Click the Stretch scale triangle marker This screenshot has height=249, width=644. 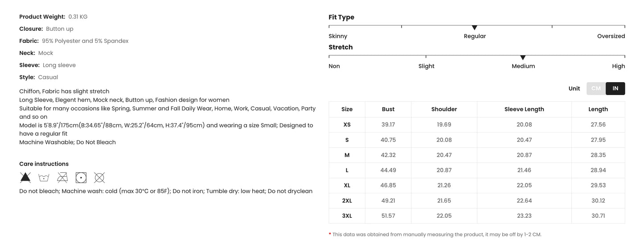pyautogui.click(x=523, y=58)
